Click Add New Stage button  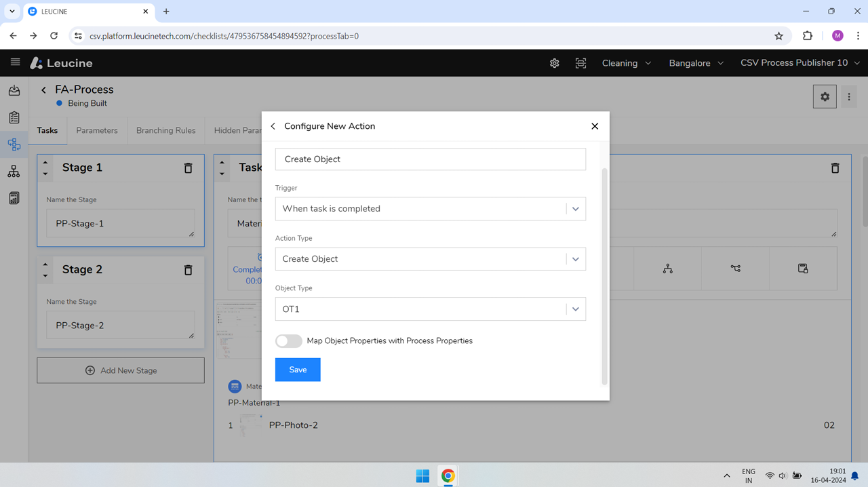pyautogui.click(x=121, y=370)
